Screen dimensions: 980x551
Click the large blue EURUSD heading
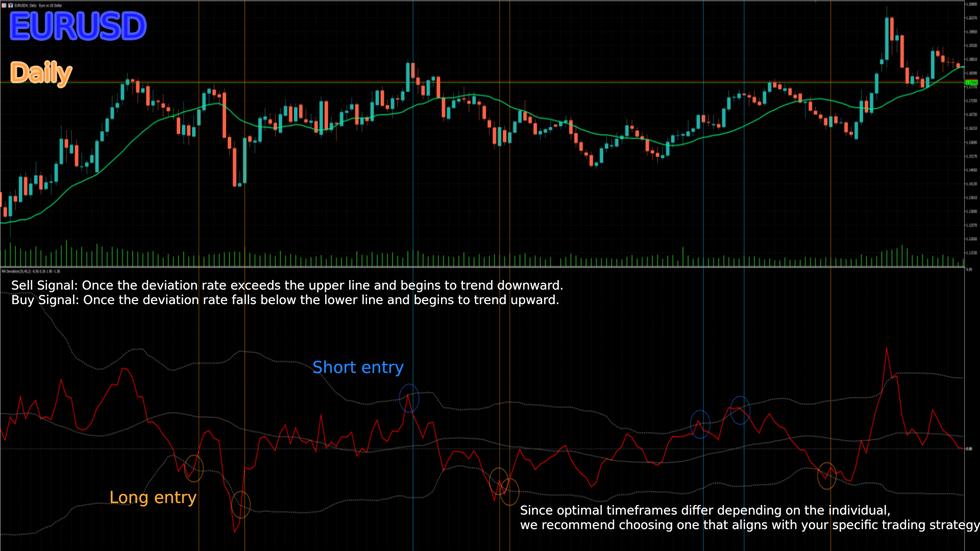[x=78, y=27]
